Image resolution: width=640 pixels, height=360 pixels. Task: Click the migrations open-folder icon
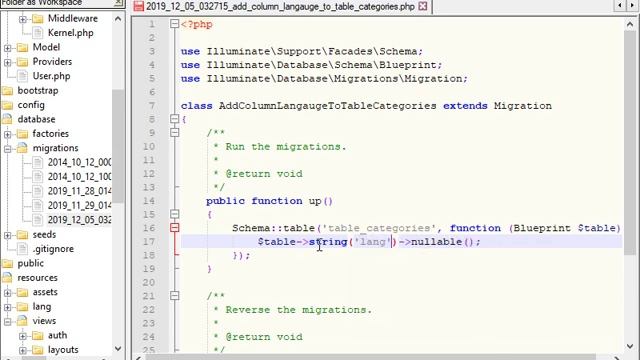22,148
